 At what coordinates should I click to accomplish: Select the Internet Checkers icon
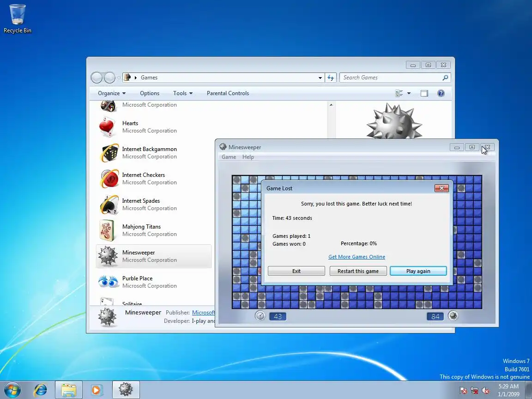pos(109,178)
